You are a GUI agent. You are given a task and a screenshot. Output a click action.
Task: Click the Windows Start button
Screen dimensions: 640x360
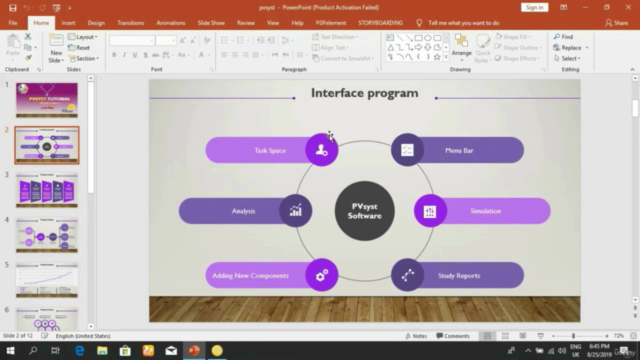10,351
